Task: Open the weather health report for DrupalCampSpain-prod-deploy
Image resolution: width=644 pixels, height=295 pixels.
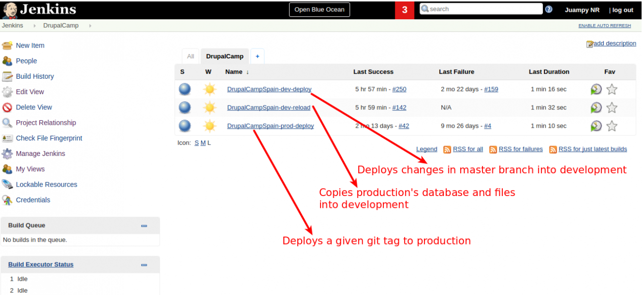Action: tap(209, 126)
